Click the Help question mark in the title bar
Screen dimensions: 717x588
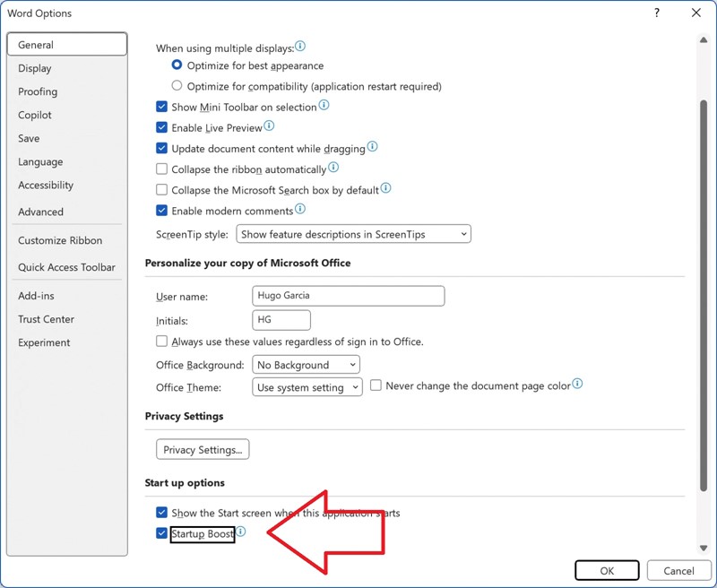pos(656,13)
